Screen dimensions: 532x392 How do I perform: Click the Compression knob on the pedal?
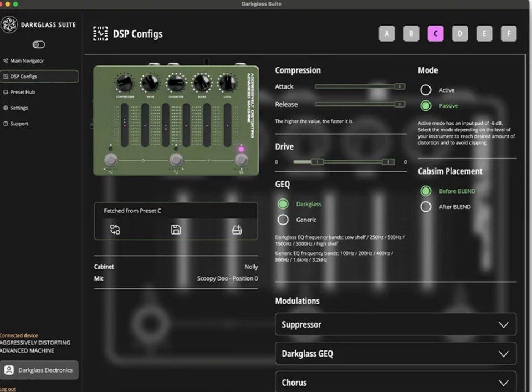pos(125,83)
